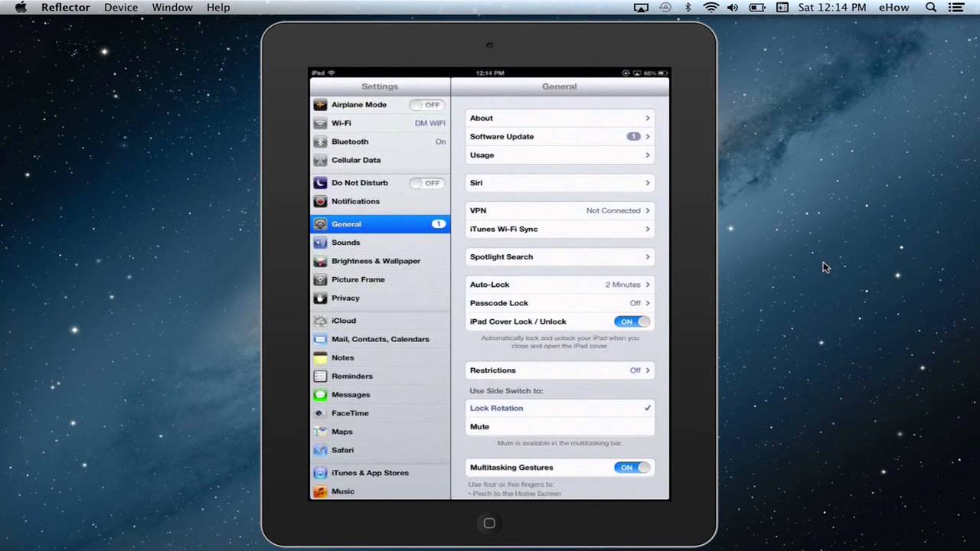The width and height of the screenshot is (980, 551).
Task: Open the Sat 12:14 PM clock menu
Action: (832, 7)
